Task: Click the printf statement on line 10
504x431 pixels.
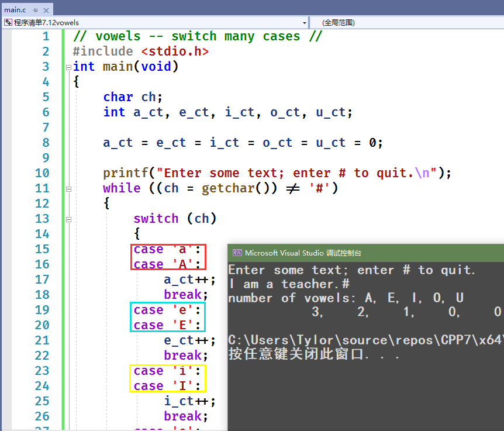Action: point(277,173)
